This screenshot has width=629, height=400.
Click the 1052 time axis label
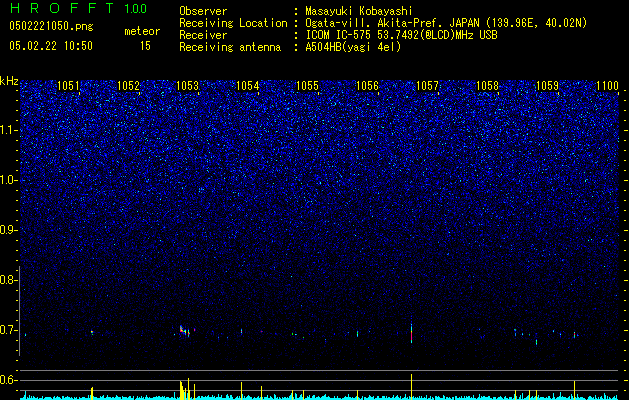128,85
